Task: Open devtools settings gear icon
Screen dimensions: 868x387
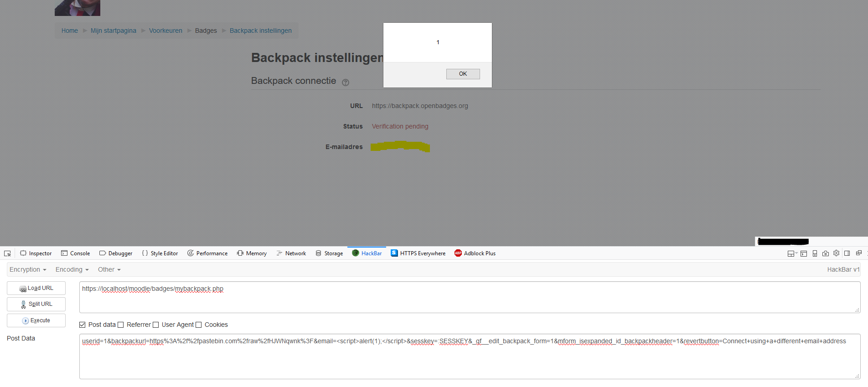Action: pyautogui.click(x=837, y=253)
